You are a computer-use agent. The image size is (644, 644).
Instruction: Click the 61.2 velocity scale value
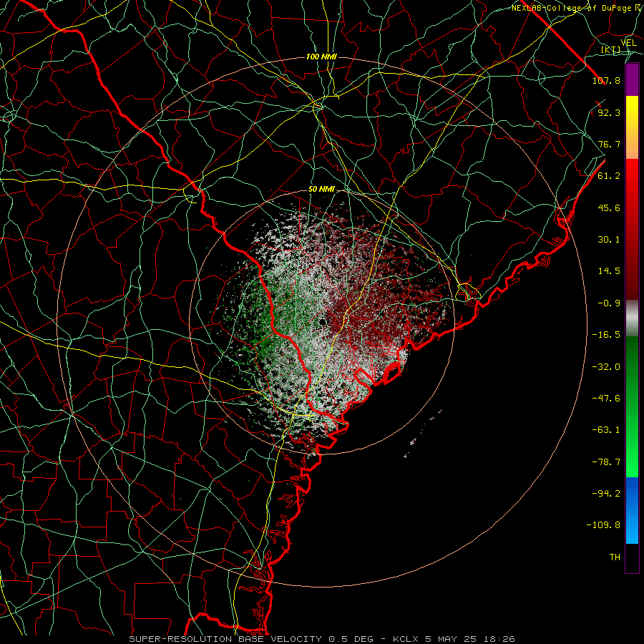click(x=609, y=176)
